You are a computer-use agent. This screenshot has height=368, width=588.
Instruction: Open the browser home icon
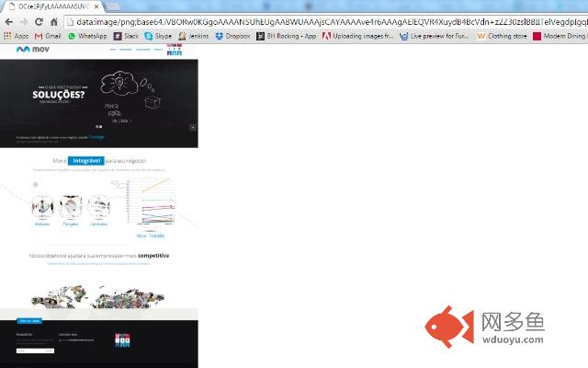tap(54, 22)
